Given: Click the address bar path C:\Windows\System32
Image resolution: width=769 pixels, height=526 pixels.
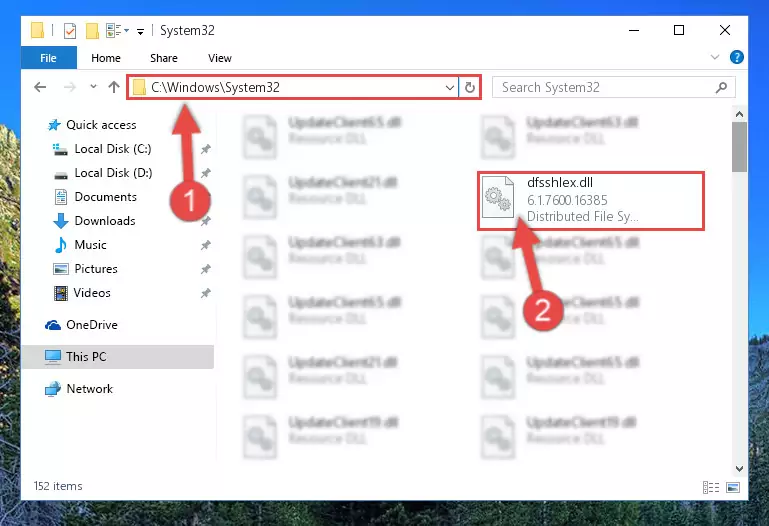Looking at the screenshot, I should click(x=215, y=87).
